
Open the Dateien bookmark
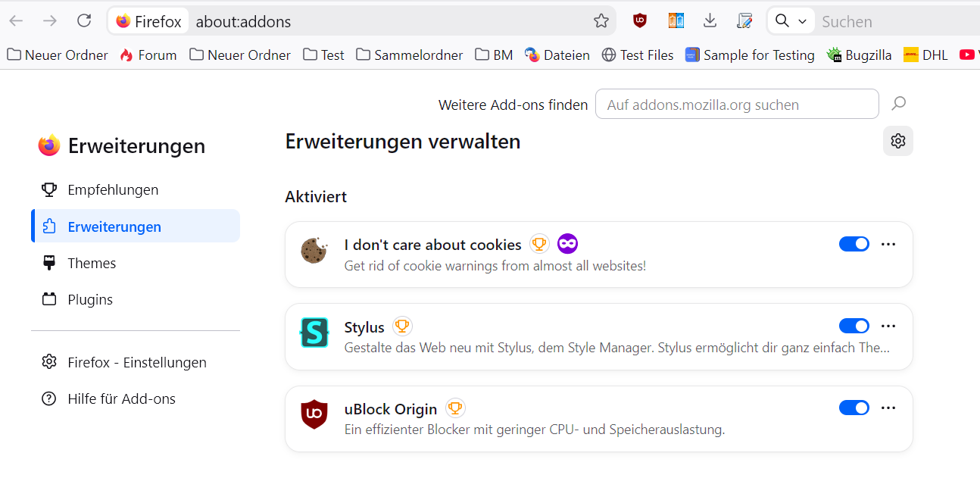click(557, 55)
